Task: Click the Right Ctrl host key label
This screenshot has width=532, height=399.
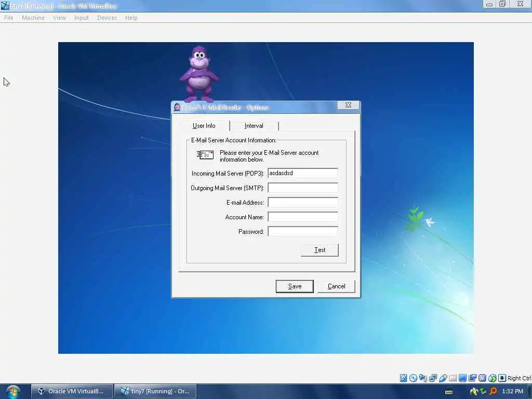Action: coord(519,378)
